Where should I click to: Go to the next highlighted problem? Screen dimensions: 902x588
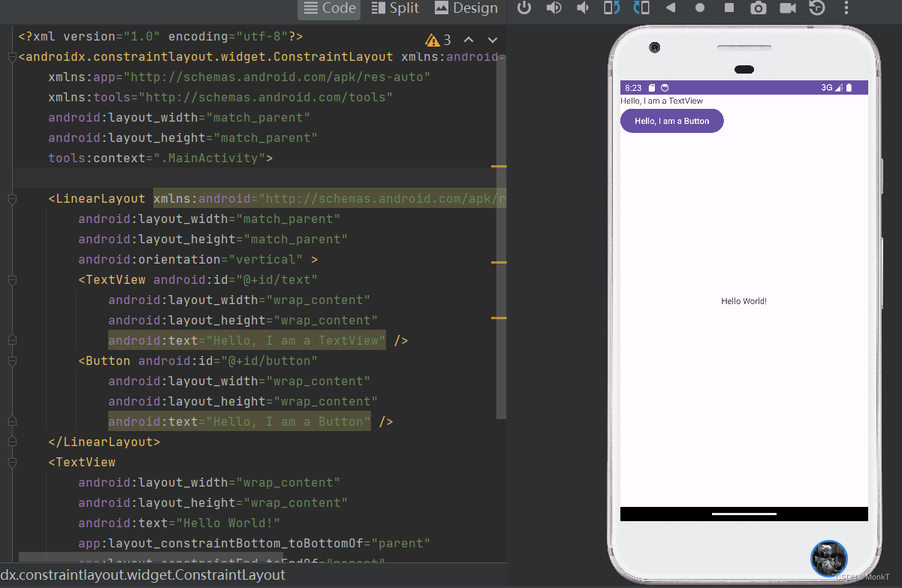(493, 40)
